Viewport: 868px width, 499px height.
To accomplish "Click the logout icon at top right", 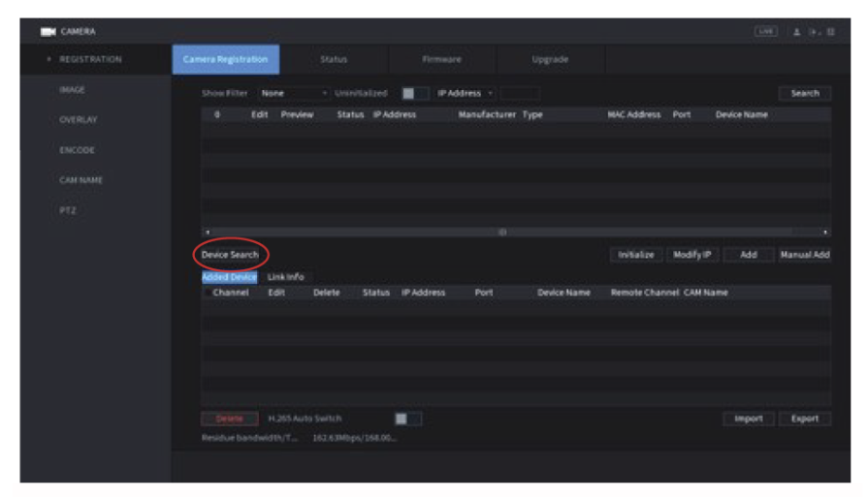I will (815, 31).
